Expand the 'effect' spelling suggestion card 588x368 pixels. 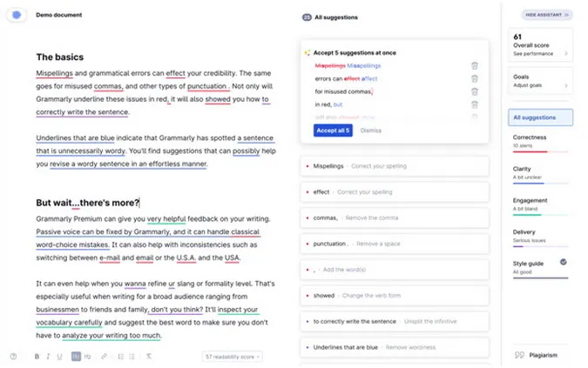(395, 192)
